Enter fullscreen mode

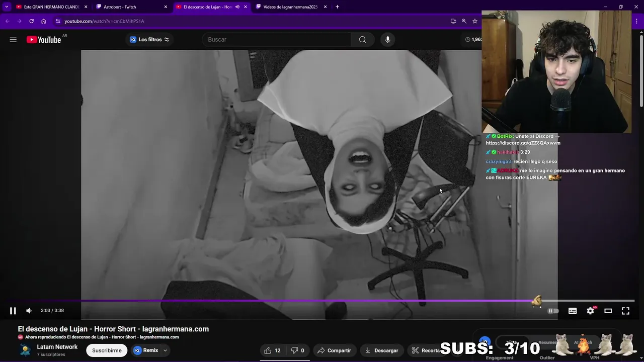pos(625,311)
